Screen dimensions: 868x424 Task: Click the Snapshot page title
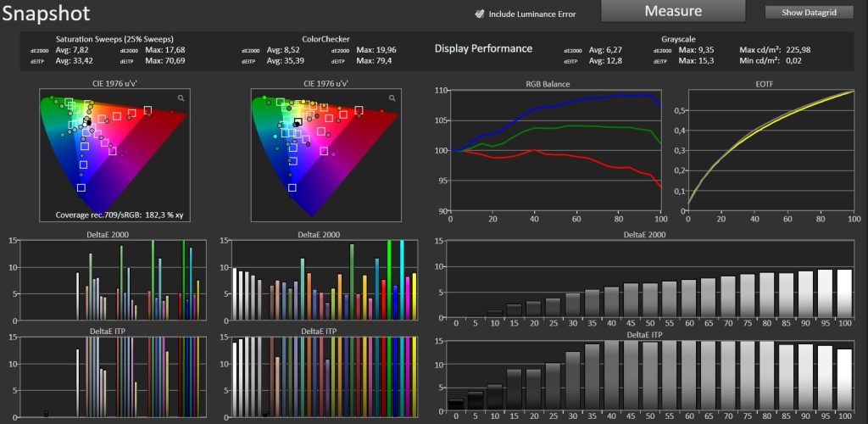click(x=46, y=14)
